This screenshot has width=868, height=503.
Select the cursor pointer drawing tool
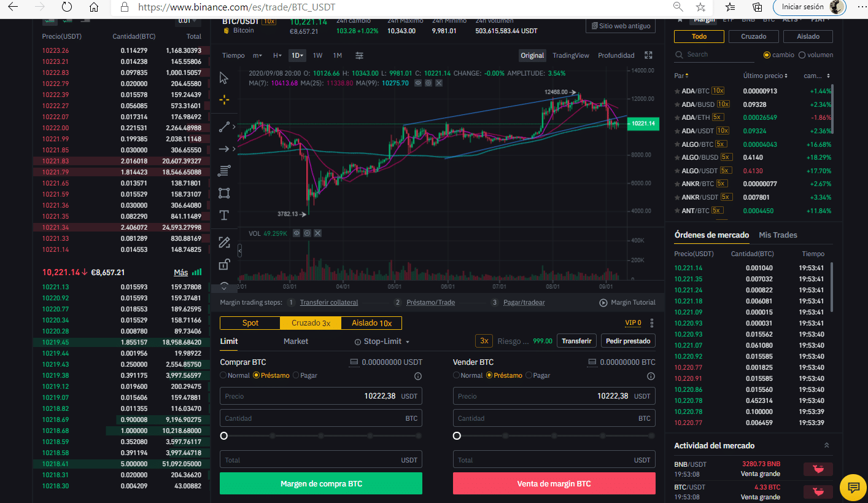click(224, 78)
